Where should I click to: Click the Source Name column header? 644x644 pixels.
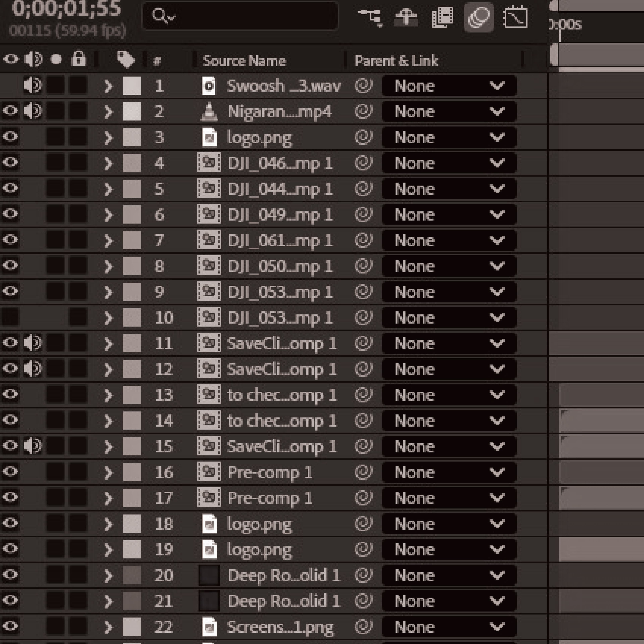pyautogui.click(x=244, y=61)
